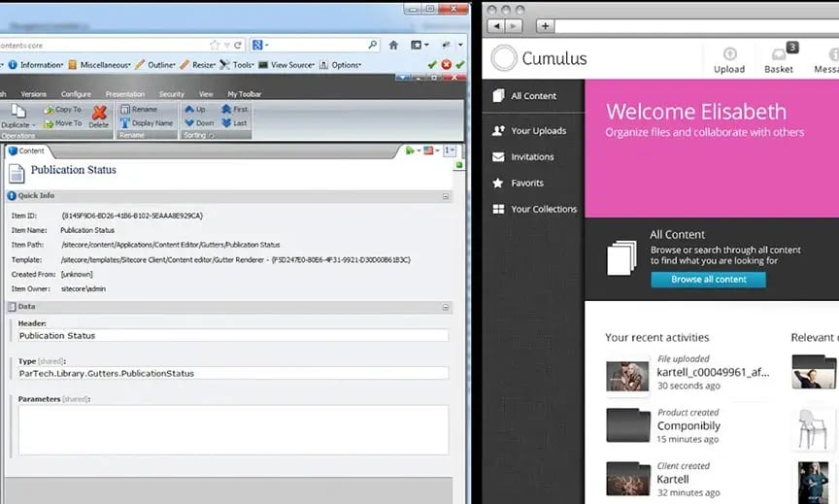Open View Source menu in developer toolbar
This screenshot has width=839, height=504.
286,65
